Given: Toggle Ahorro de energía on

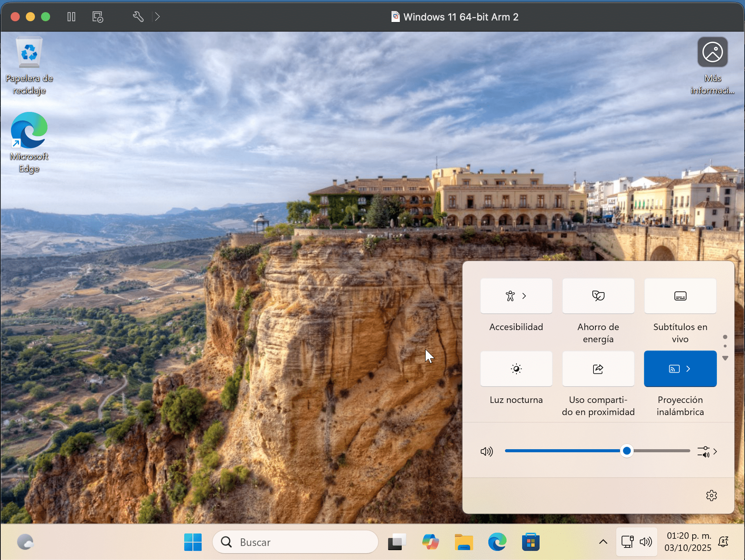Looking at the screenshot, I should pyautogui.click(x=598, y=296).
